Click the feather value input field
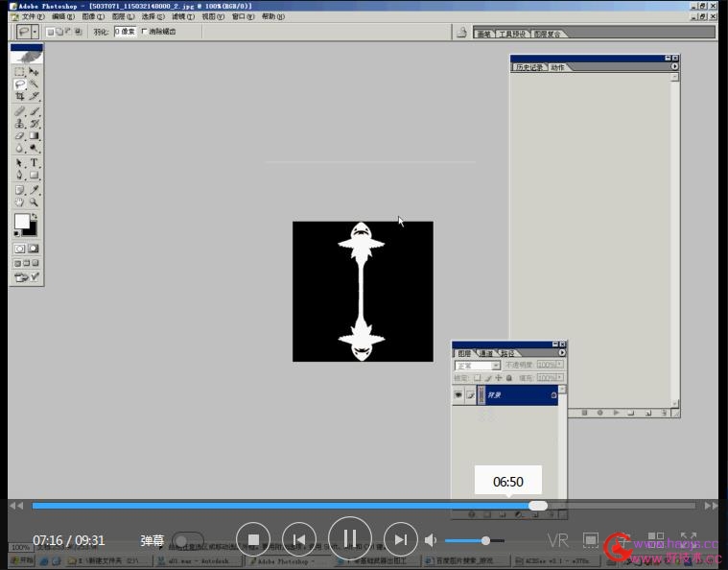This screenshot has height=570, width=728. [125, 32]
